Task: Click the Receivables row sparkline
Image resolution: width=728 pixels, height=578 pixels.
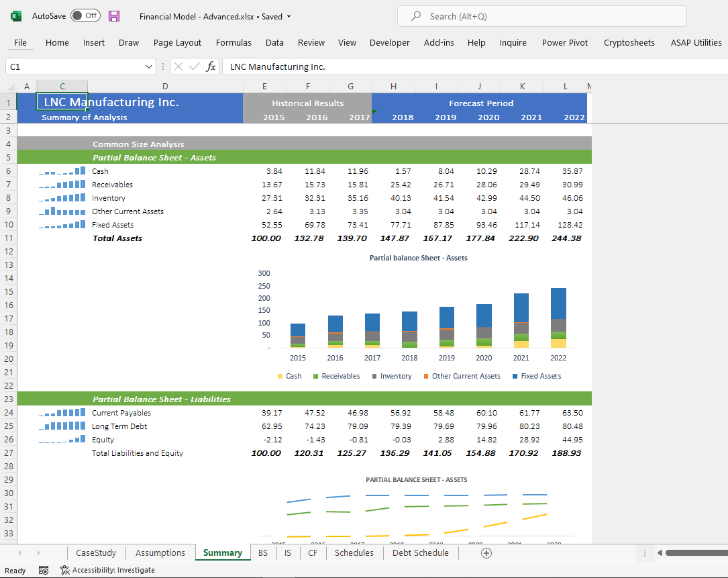Action: [62, 185]
